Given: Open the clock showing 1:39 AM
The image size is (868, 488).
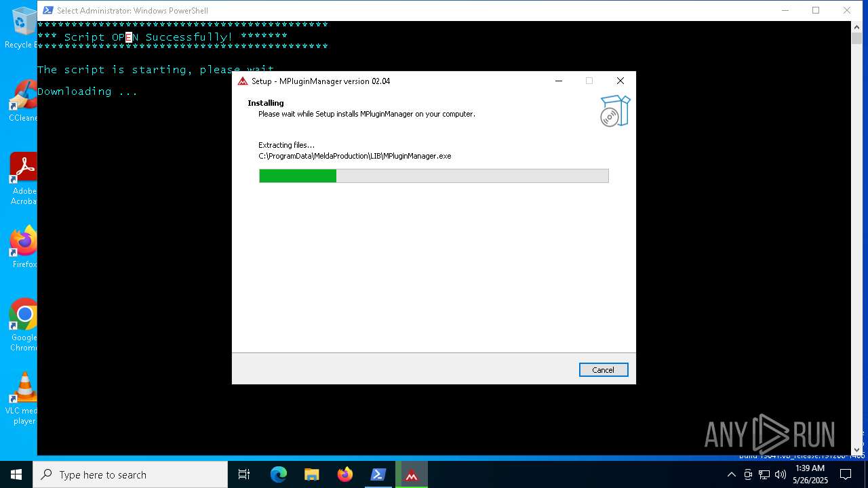Looking at the screenshot, I should [x=810, y=474].
